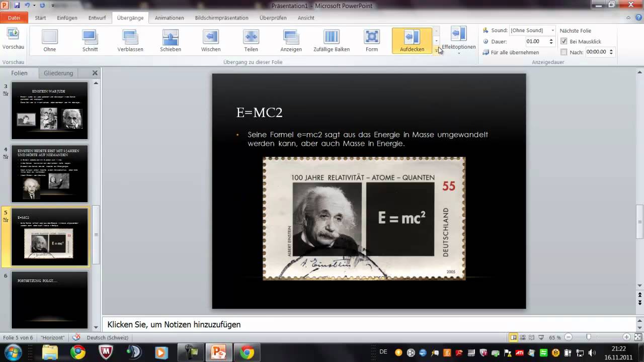Click the Deutsch (Schweiz) language indicator
This screenshot has width=644, height=362.
coord(107,337)
